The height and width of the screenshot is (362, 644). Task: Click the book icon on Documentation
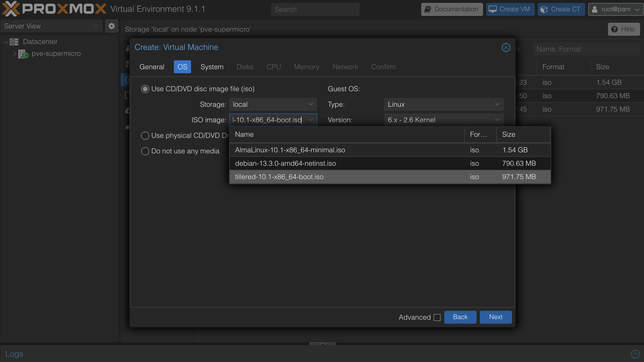tap(428, 9)
